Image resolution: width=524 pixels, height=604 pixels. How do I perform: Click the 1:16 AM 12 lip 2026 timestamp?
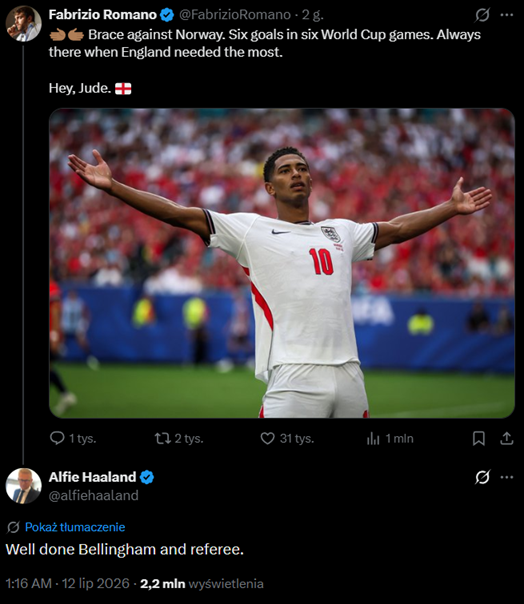pyautogui.click(x=67, y=583)
